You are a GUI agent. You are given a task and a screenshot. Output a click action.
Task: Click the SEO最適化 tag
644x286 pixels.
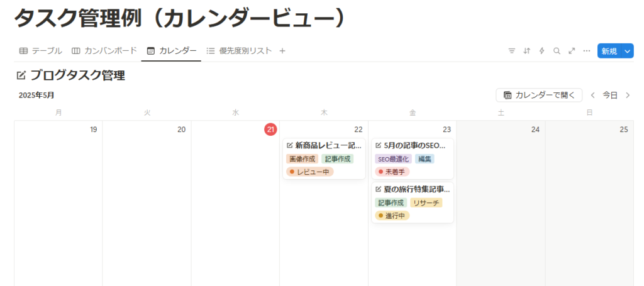394,159
